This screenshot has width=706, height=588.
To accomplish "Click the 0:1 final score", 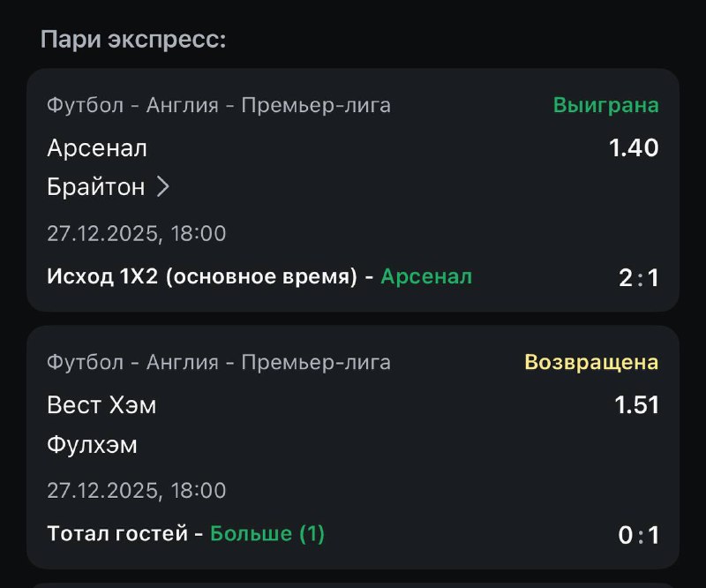I will coord(638,535).
